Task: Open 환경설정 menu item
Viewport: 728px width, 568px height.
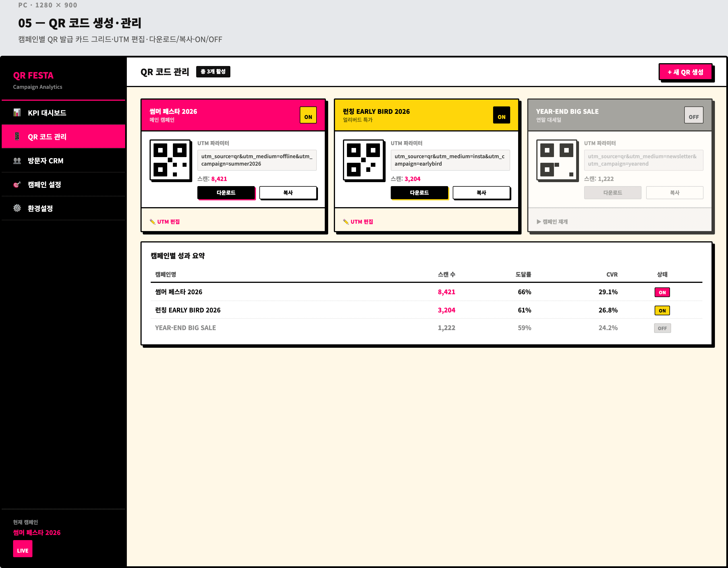Action: [63, 208]
